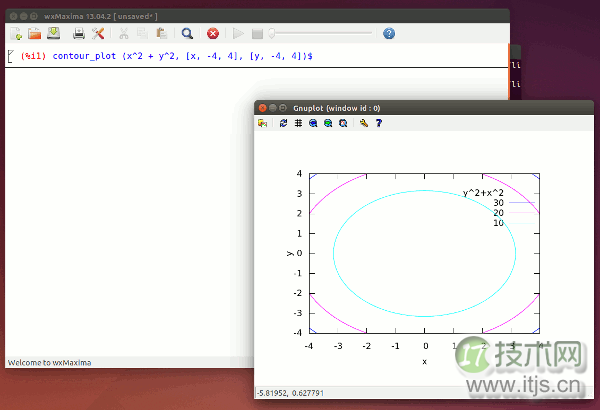Maximize the wxMaxima window

pyautogui.click(x=34, y=16)
